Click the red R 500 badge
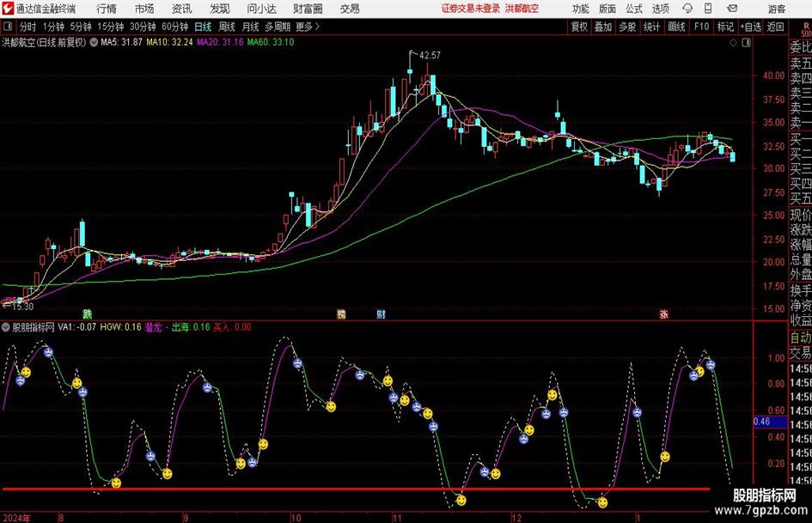 [x=806, y=29]
